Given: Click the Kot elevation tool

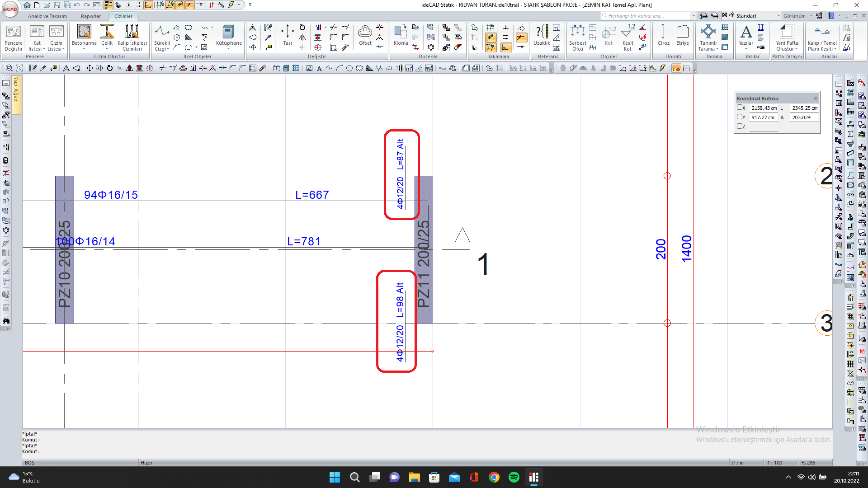Looking at the screenshot, I should click(x=609, y=36).
